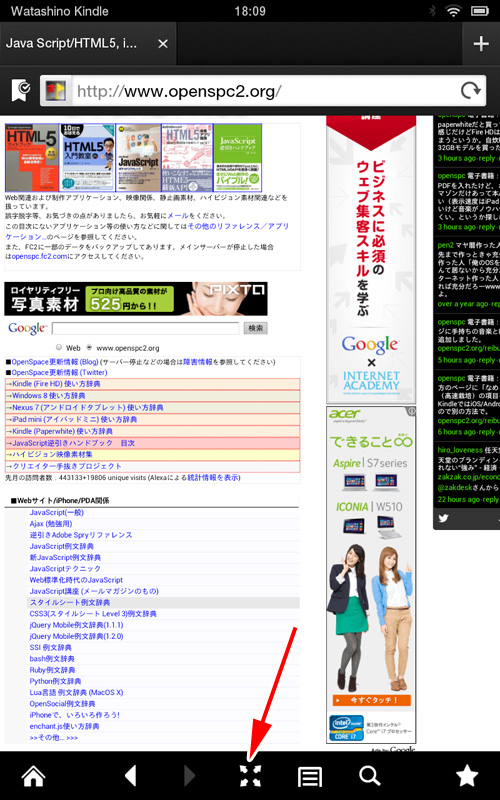Screen dimensions: 500x800
Task: Open bookmarks with the star icon
Action: coord(466,776)
